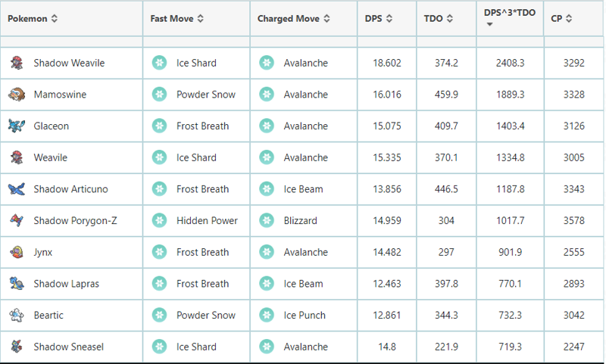Click the Shadow Articuno sprite icon
The image size is (606, 364).
click(x=17, y=188)
